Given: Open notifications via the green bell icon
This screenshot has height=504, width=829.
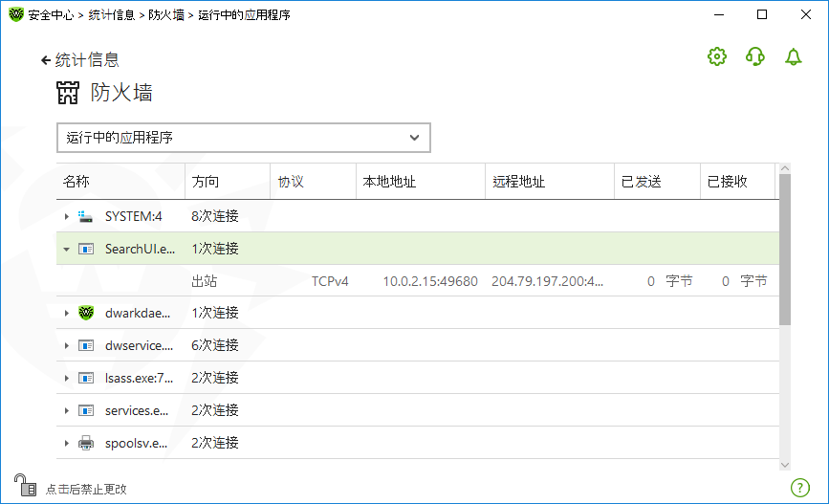Looking at the screenshot, I should pyautogui.click(x=793, y=56).
